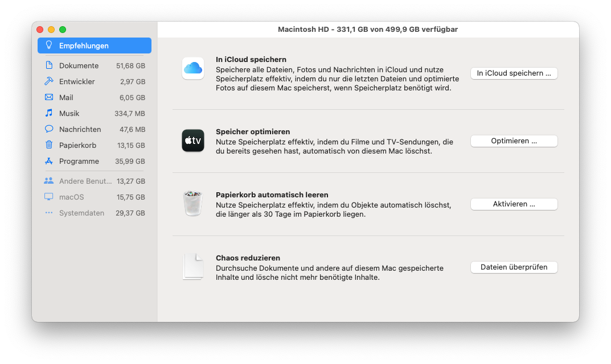Minimize the window with yellow button
The height and width of the screenshot is (364, 611).
coord(51,30)
